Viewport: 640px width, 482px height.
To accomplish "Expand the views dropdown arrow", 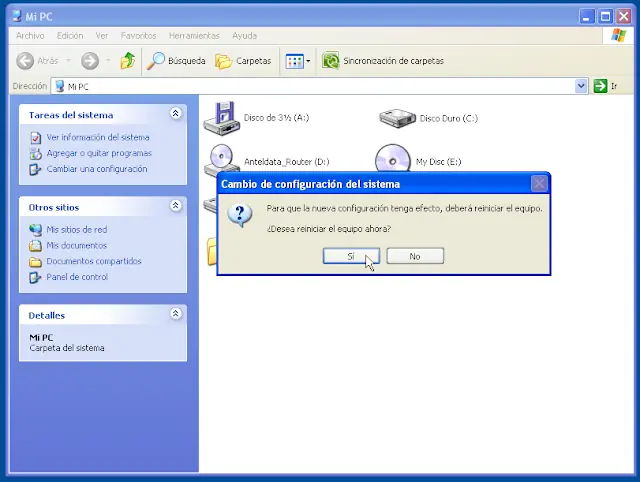I will [x=308, y=61].
